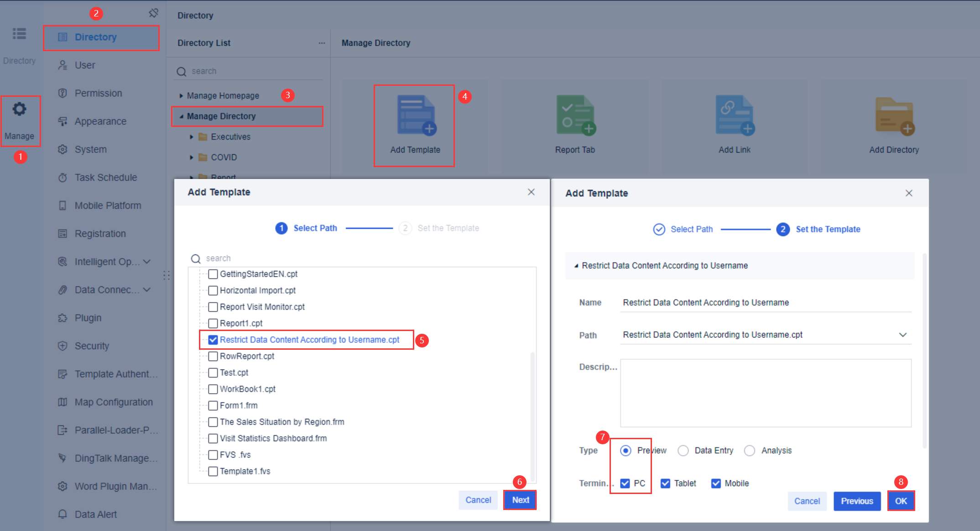The height and width of the screenshot is (531, 980).
Task: Click the Add Link card icon
Action: (x=735, y=116)
